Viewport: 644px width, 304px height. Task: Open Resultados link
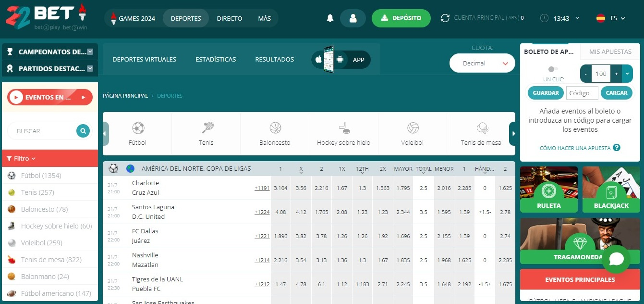275,59
